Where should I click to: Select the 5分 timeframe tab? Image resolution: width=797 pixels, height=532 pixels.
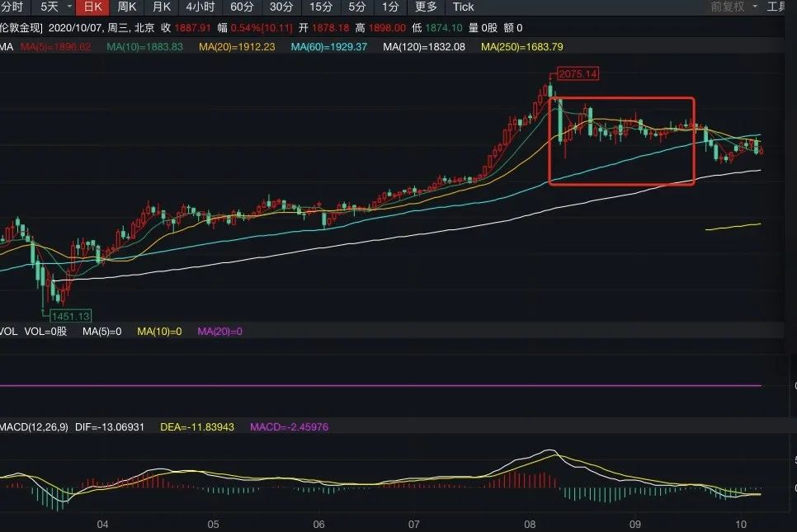coord(356,7)
